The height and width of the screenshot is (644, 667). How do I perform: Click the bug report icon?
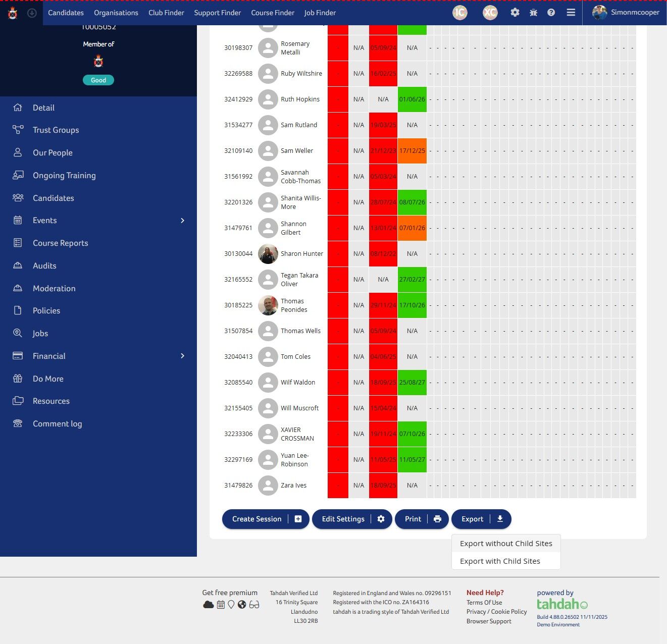coord(533,13)
